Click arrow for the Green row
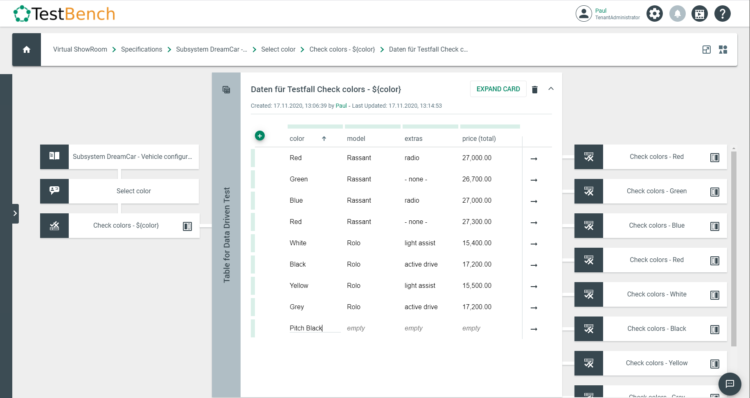 pyautogui.click(x=534, y=180)
